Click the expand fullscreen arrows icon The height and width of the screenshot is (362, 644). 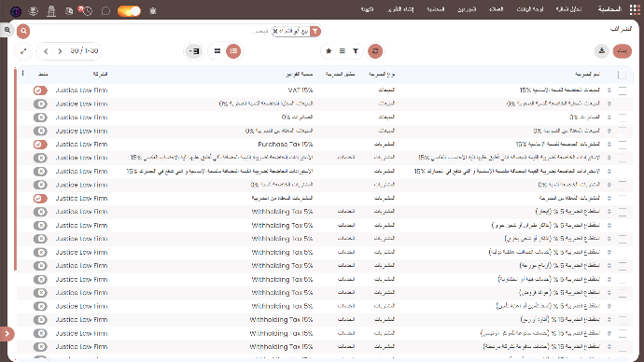coord(23,51)
